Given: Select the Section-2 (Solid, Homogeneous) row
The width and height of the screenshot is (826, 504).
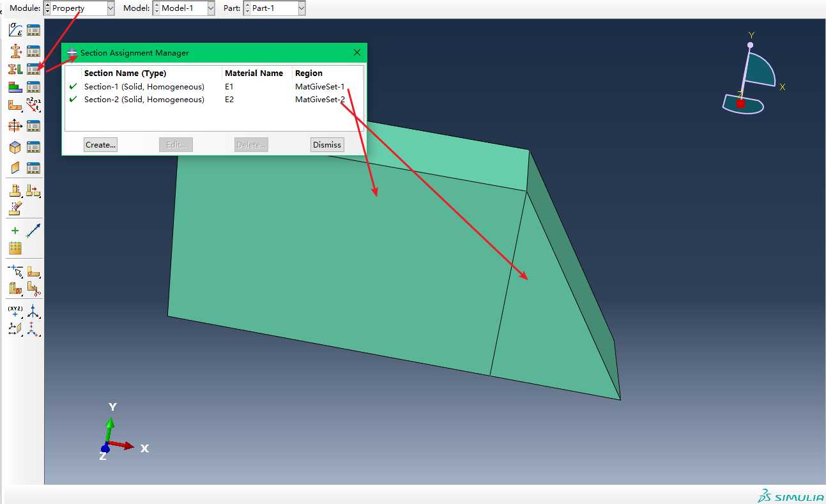Looking at the screenshot, I should [214, 100].
